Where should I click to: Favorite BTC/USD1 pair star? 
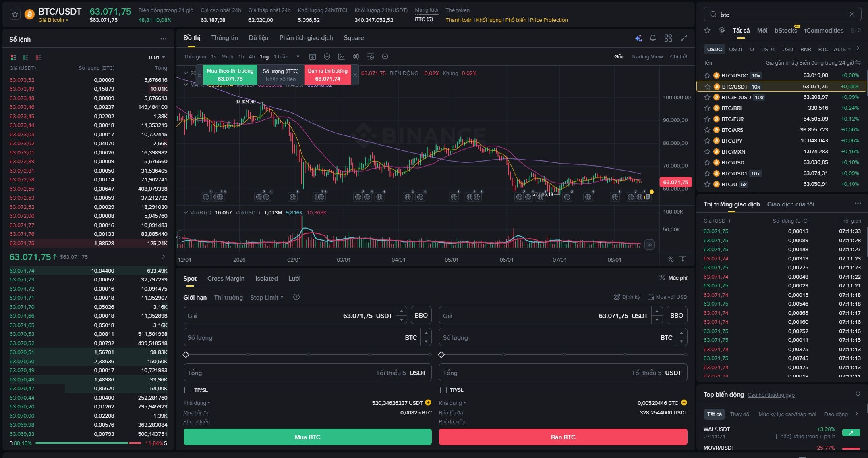click(707, 173)
